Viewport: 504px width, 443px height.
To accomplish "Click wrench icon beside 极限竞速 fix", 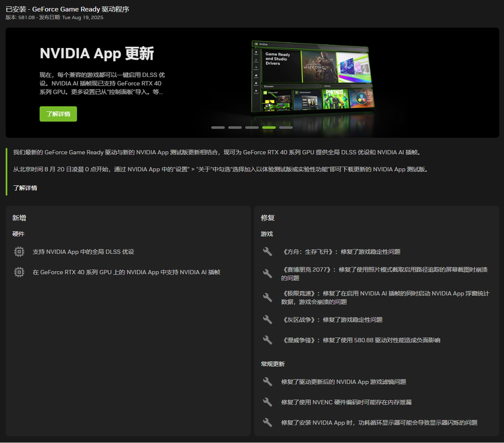I will [267, 297].
